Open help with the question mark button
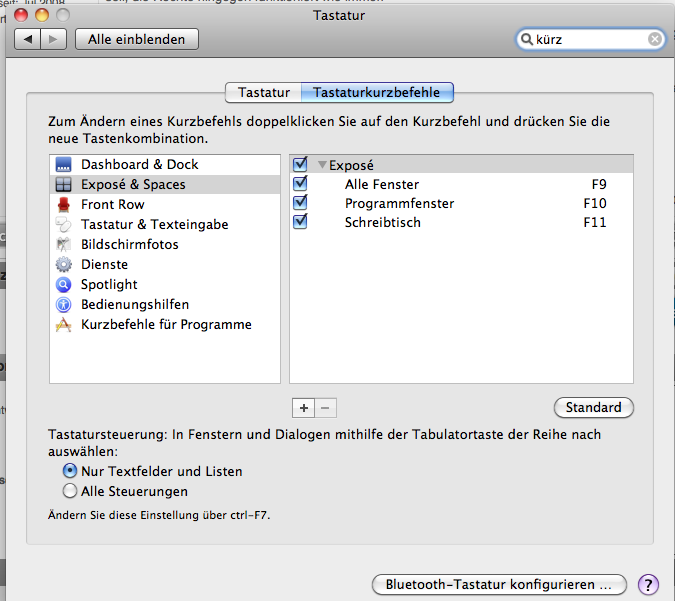The height and width of the screenshot is (601, 675). coord(648,584)
